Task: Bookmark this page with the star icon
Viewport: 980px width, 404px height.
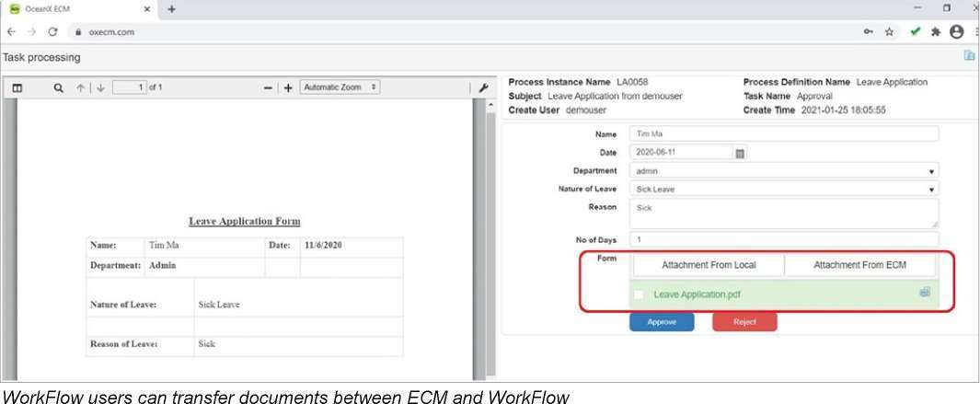Action: 890,31
